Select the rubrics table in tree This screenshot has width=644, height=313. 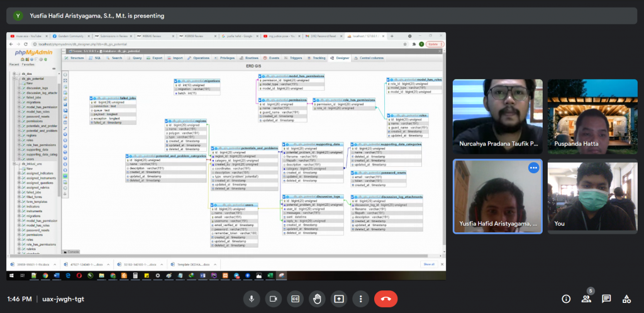[31, 249]
